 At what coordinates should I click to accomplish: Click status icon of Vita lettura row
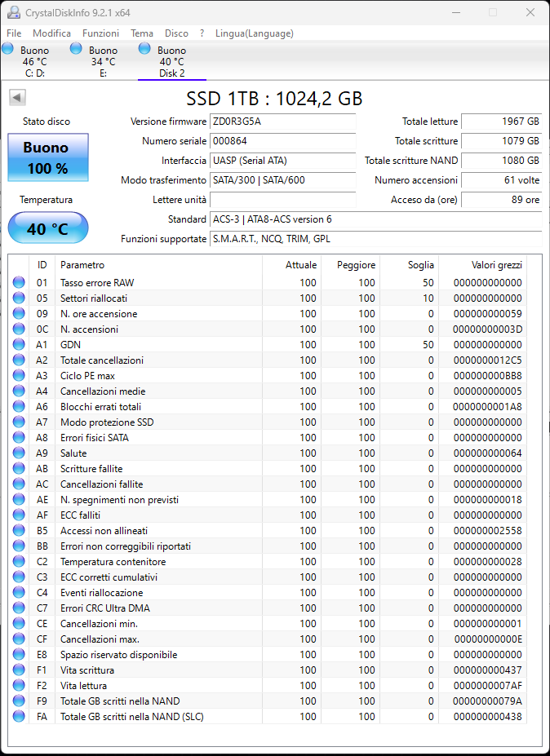click(x=19, y=686)
